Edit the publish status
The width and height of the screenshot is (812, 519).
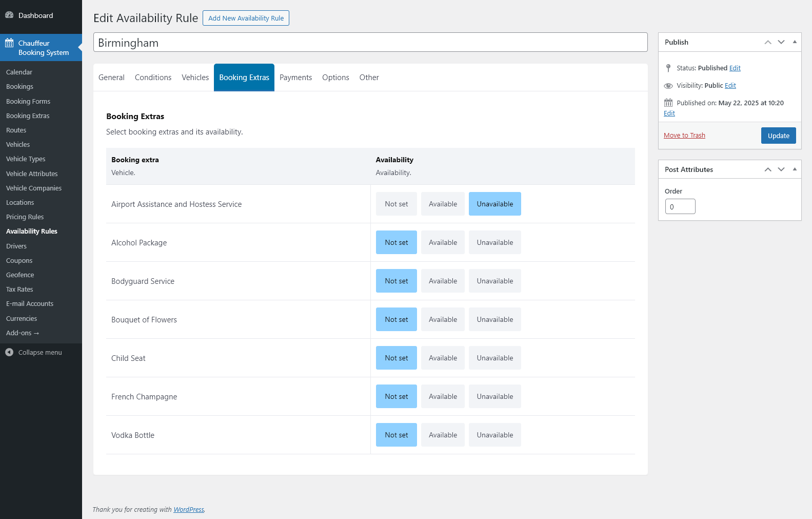click(735, 68)
